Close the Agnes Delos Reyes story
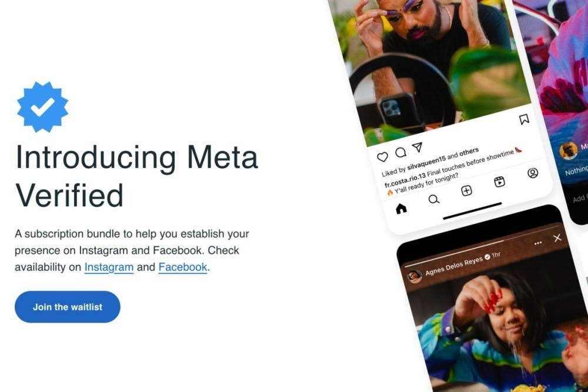The height and width of the screenshot is (392, 588). point(557,237)
